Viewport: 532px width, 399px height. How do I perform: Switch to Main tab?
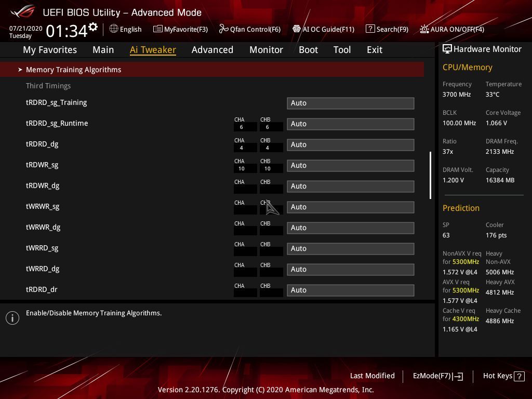tap(103, 50)
